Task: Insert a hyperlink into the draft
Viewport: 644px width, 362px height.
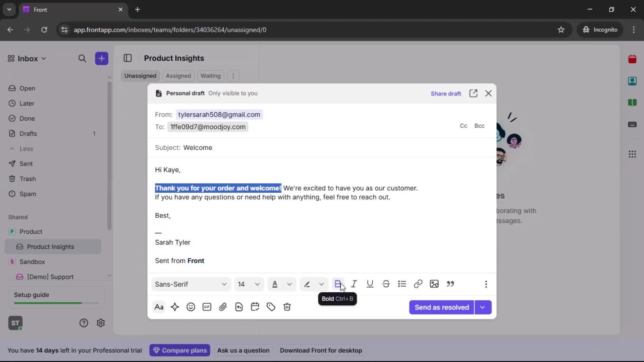Action: pyautogui.click(x=418, y=284)
